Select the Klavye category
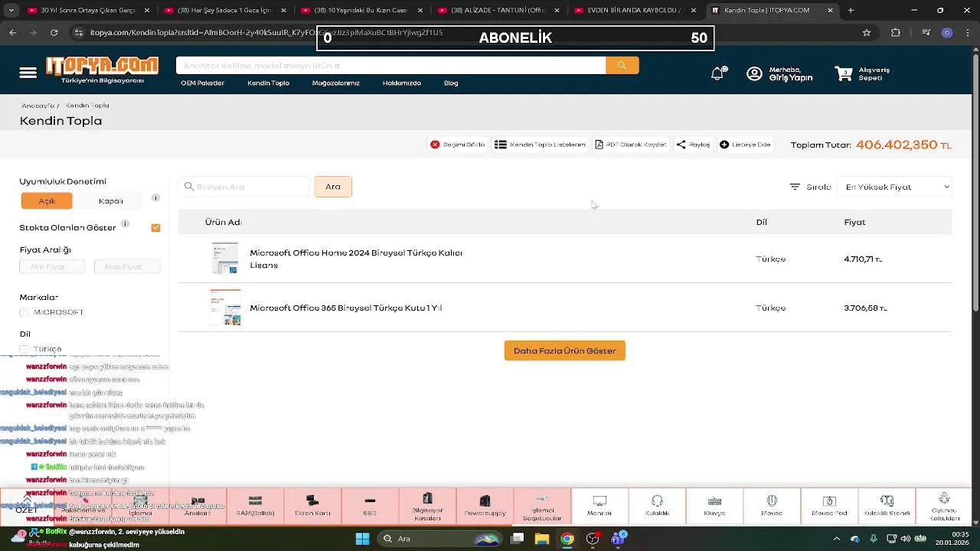The height and width of the screenshot is (551, 980). pyautogui.click(x=714, y=507)
